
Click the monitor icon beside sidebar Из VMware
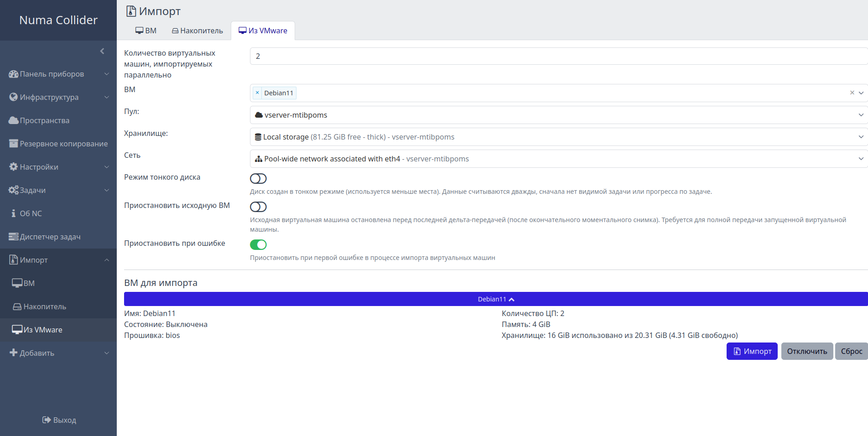[17, 330]
